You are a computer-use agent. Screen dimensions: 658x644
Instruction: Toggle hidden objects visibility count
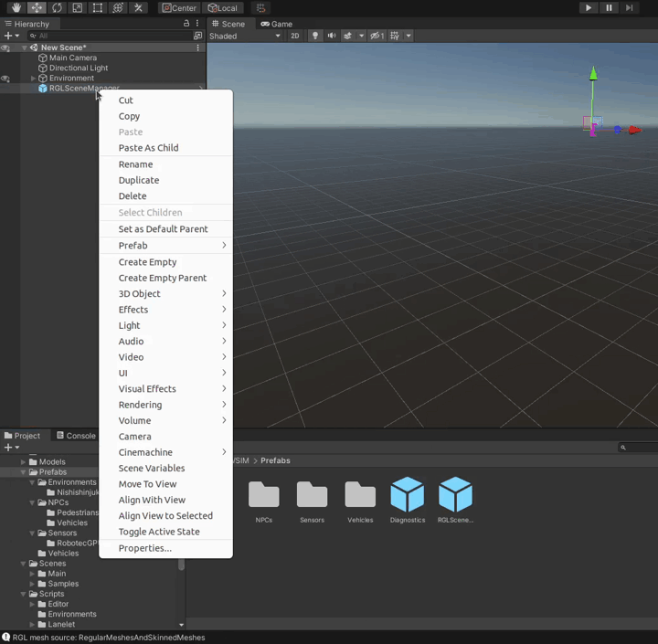[x=377, y=36]
